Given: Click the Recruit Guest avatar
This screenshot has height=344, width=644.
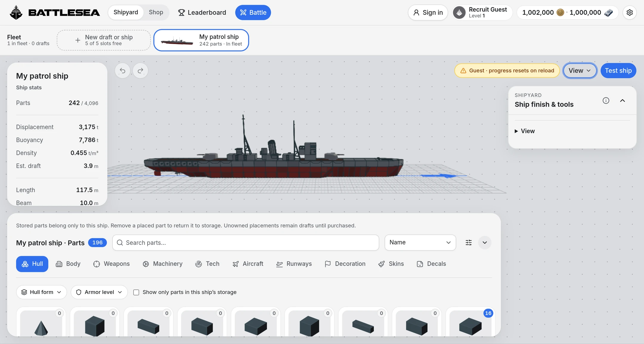Looking at the screenshot, I should (459, 13).
